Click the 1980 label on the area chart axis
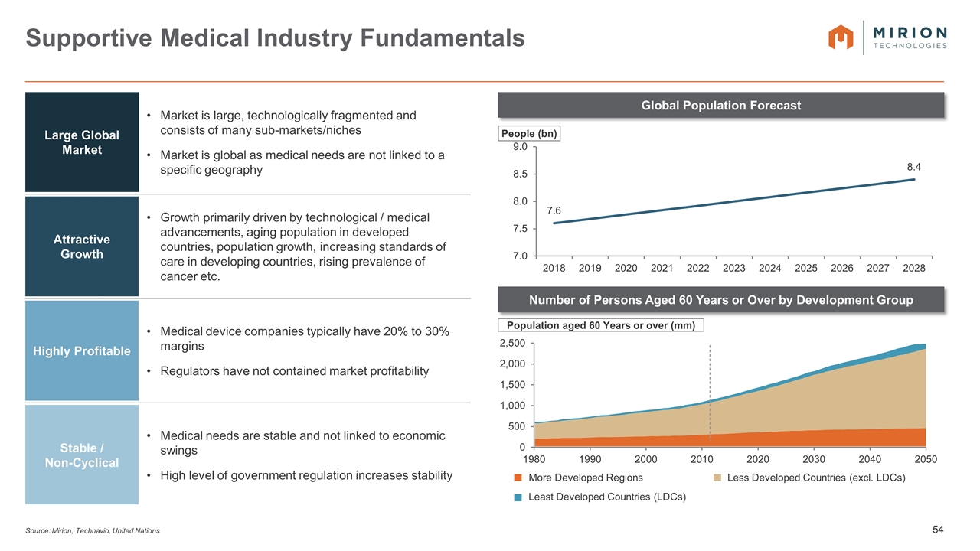 (534, 460)
